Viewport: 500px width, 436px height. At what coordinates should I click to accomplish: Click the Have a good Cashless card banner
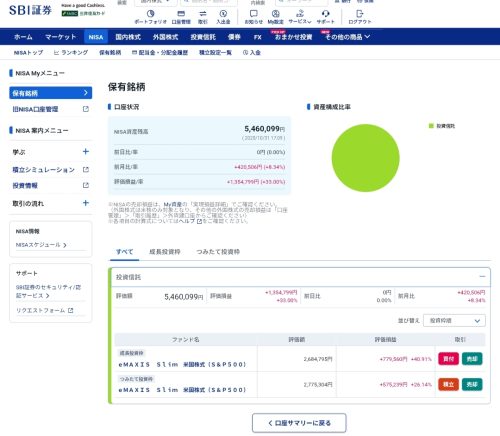[x=83, y=9]
